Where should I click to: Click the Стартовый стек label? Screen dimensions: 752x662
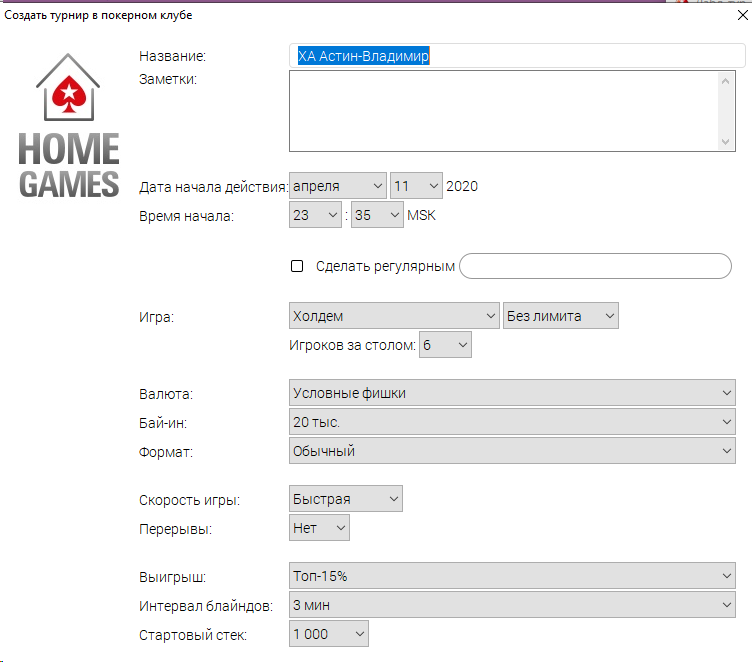tap(193, 635)
